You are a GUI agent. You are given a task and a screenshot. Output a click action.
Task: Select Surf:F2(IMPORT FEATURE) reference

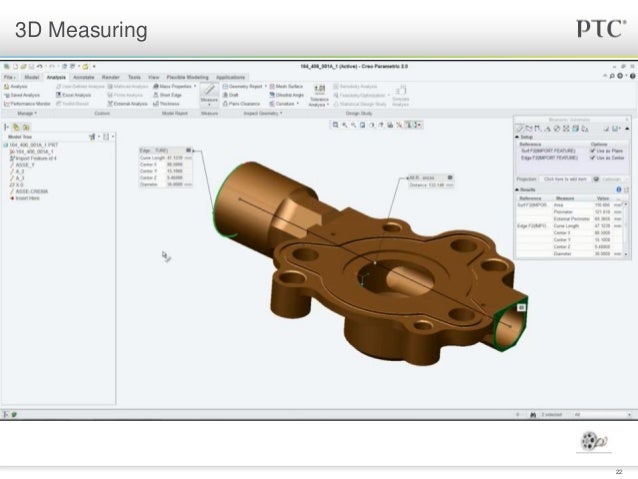click(x=548, y=151)
